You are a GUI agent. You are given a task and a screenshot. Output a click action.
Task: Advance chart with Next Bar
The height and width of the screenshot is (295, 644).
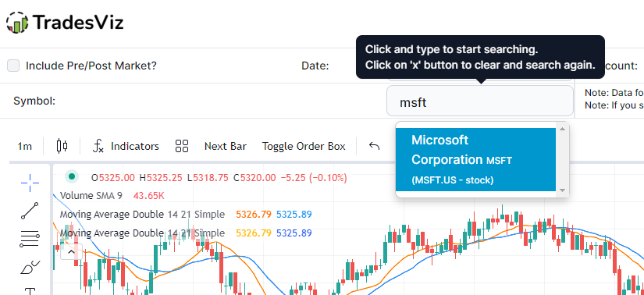[x=226, y=146]
